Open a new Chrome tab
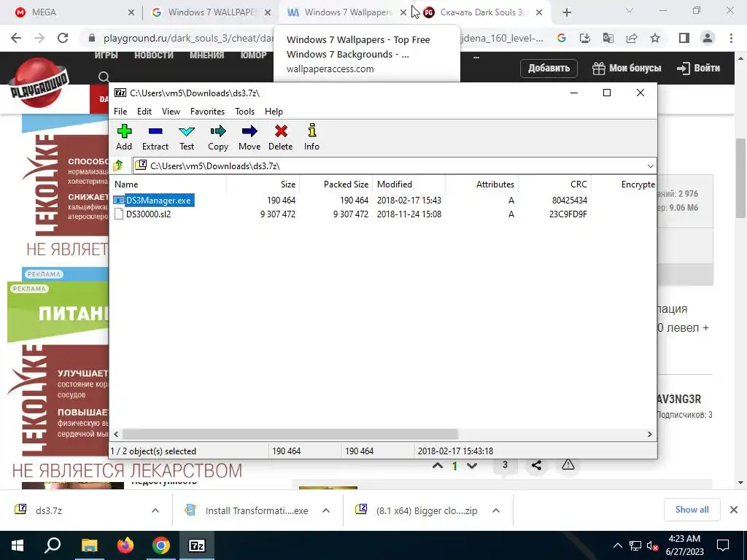 point(566,12)
